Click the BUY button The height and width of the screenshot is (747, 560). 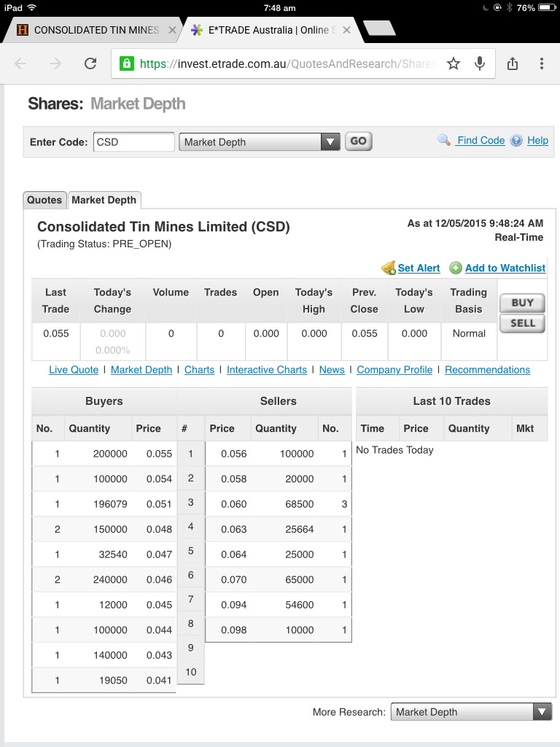coord(522,303)
